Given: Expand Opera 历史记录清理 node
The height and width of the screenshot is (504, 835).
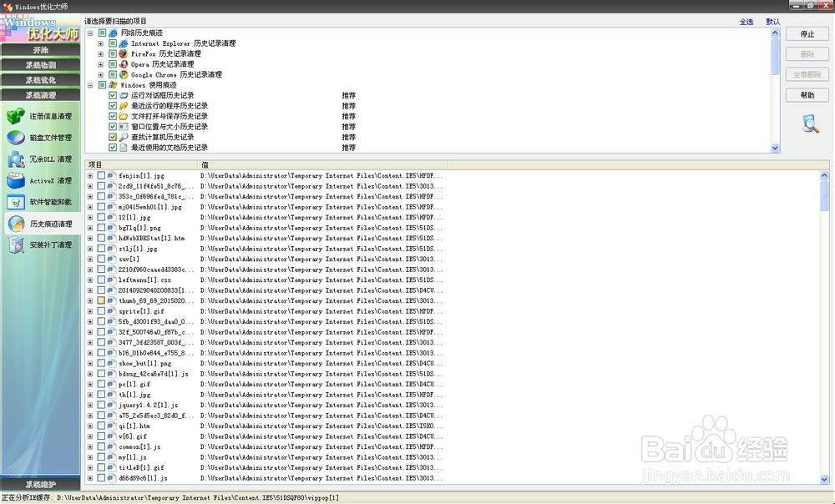Looking at the screenshot, I should pyautogui.click(x=101, y=64).
